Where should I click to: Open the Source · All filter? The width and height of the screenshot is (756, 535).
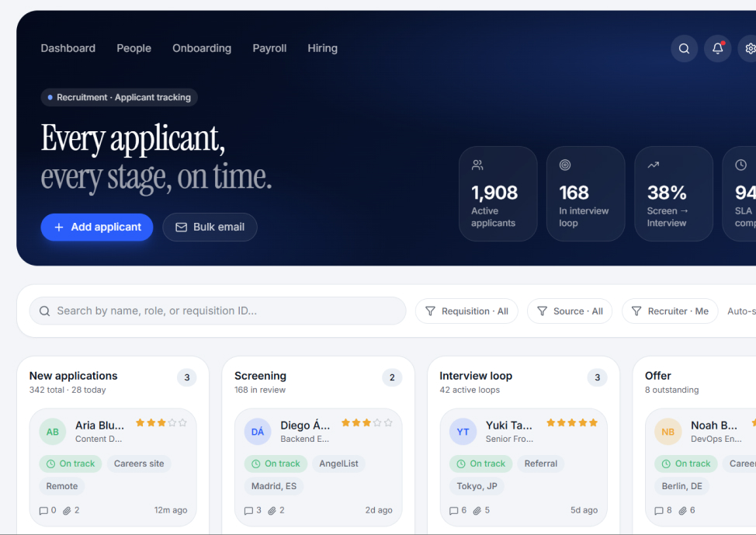570,311
